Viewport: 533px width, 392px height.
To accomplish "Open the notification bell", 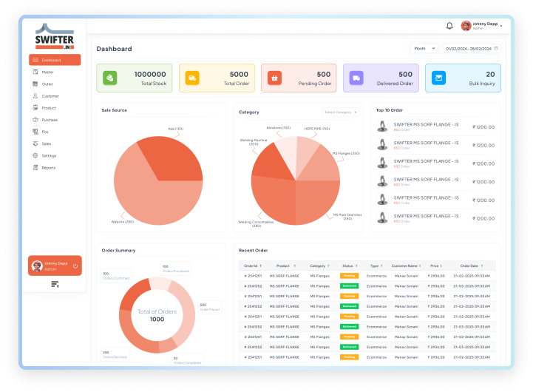I will [x=449, y=26].
